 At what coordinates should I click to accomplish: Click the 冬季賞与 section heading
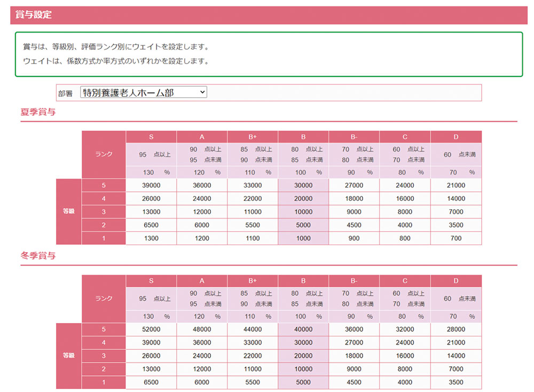coord(38,256)
